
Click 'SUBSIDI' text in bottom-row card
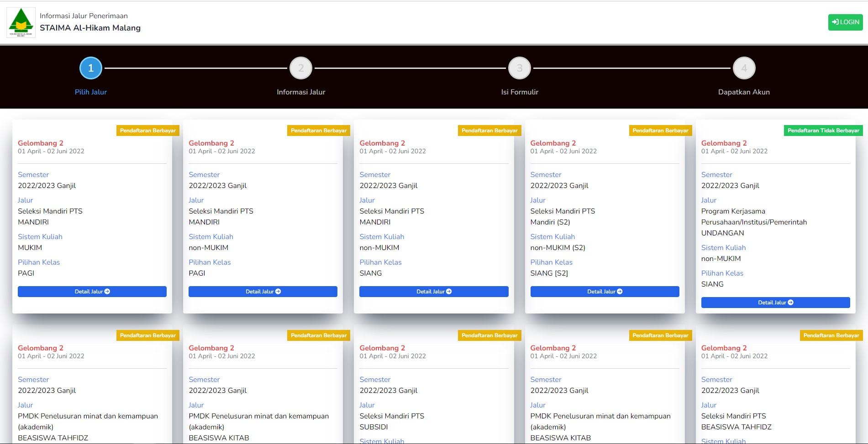(x=374, y=427)
